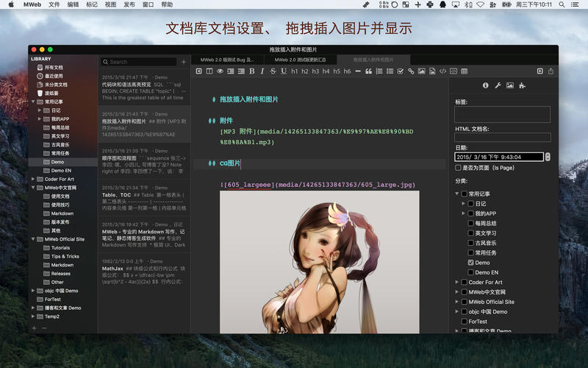Insert a table from the toolbar

tap(464, 71)
